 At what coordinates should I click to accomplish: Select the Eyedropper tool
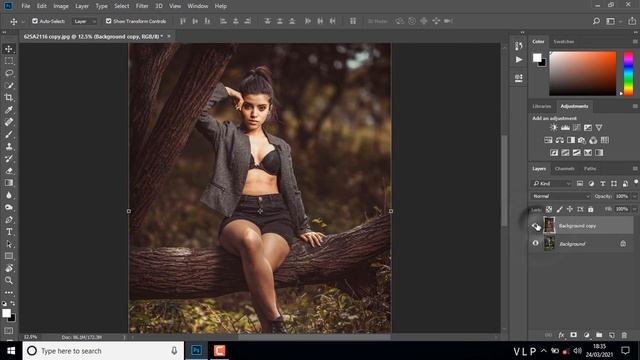click(9, 109)
